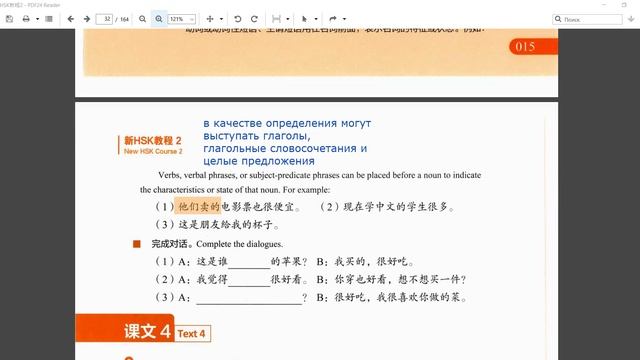Go to the previous page arrow
The height and width of the screenshot is (360, 640).
coord(71,19)
